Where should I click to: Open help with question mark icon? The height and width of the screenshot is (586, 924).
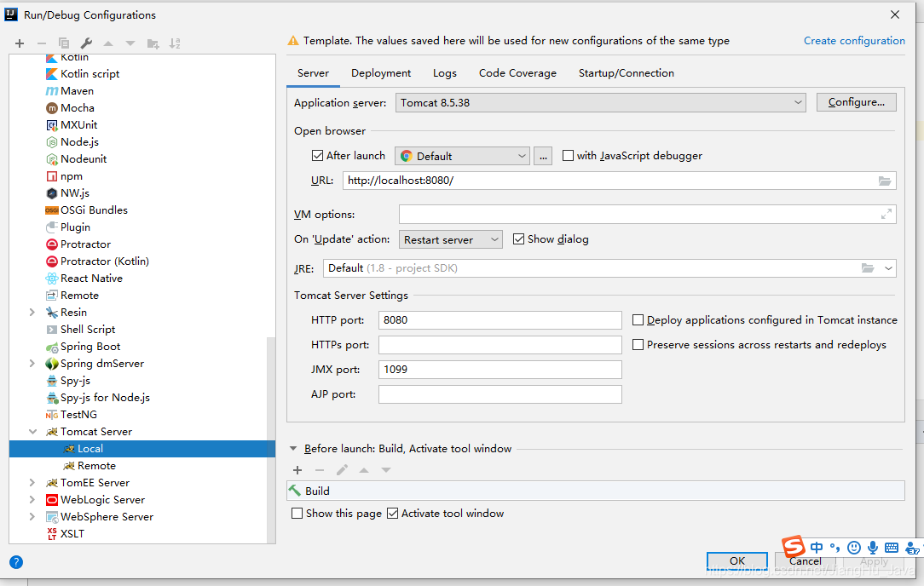(x=16, y=562)
